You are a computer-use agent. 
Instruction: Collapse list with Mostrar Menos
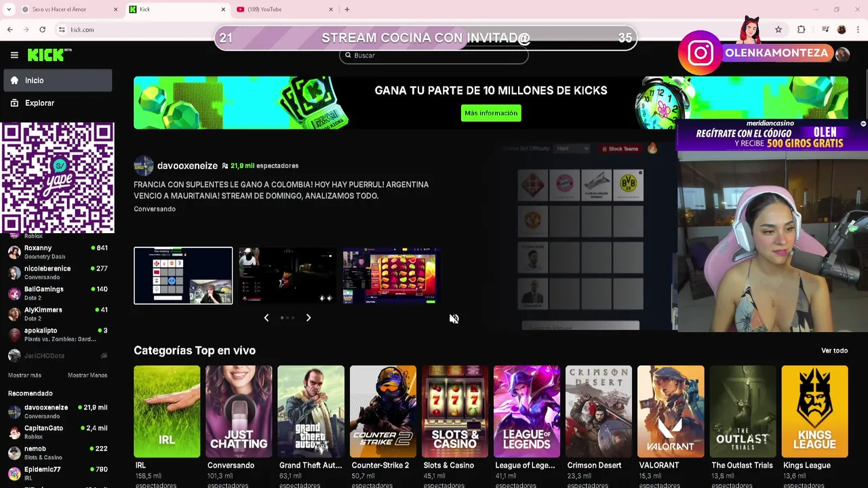(x=87, y=375)
